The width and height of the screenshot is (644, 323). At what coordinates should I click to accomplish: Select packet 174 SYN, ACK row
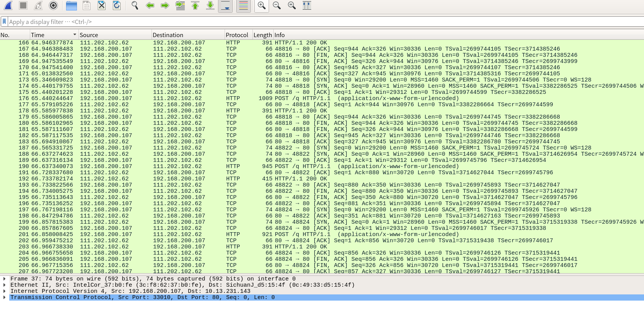click(x=322, y=86)
